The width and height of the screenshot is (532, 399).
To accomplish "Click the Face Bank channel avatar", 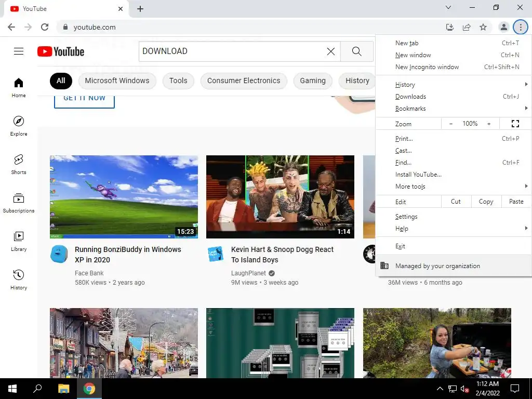I will pyautogui.click(x=59, y=254).
